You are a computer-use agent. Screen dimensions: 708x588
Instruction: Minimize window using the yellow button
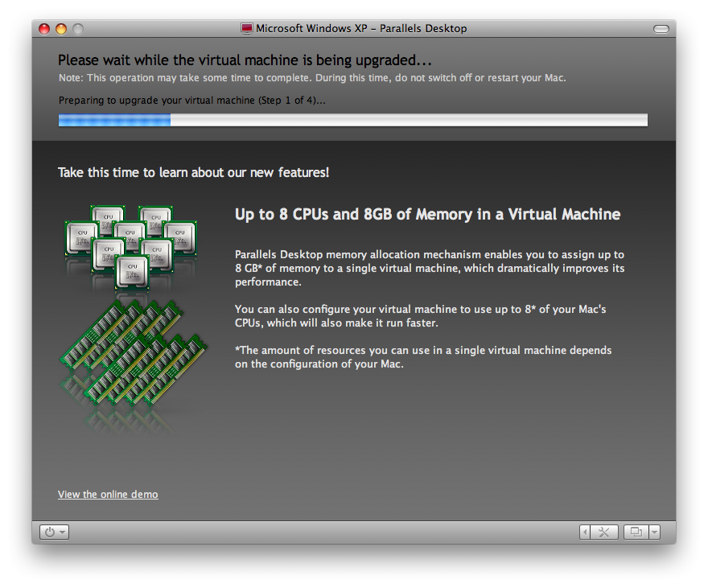[61, 29]
